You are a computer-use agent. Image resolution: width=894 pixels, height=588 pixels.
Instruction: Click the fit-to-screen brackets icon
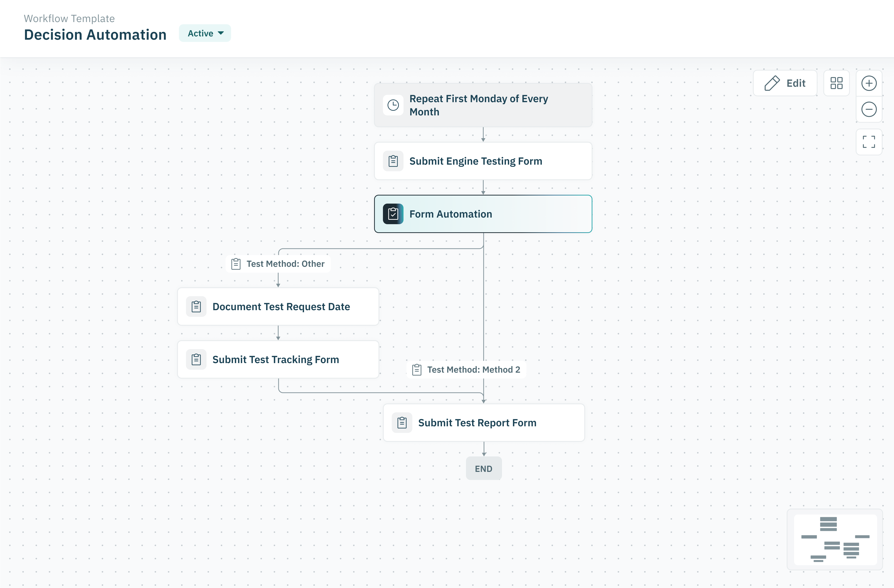(869, 142)
